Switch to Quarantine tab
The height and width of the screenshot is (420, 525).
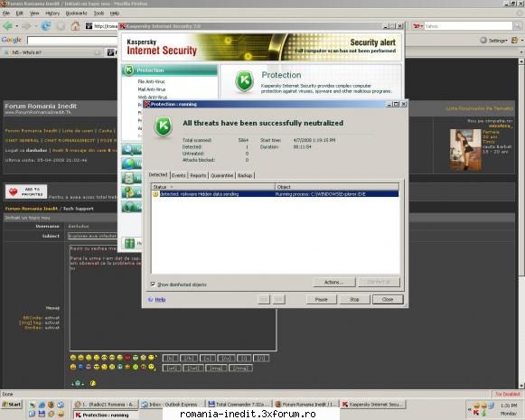(222, 175)
